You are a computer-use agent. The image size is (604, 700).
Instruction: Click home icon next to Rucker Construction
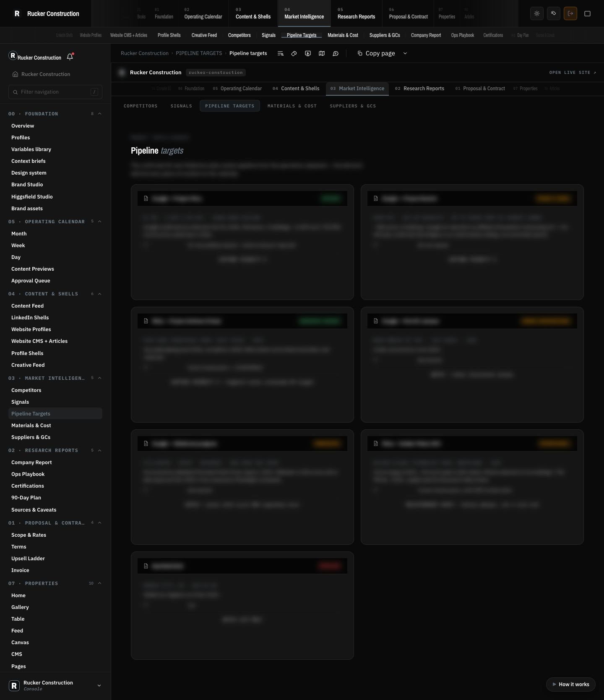[x=16, y=74]
